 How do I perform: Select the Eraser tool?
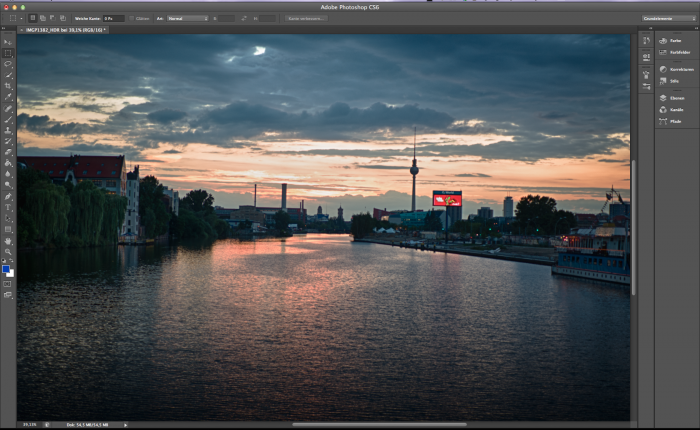(8, 152)
